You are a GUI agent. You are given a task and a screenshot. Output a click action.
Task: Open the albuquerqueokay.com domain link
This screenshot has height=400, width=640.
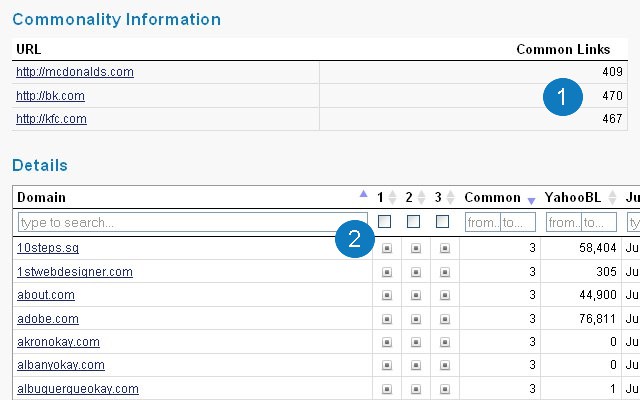coord(78,389)
